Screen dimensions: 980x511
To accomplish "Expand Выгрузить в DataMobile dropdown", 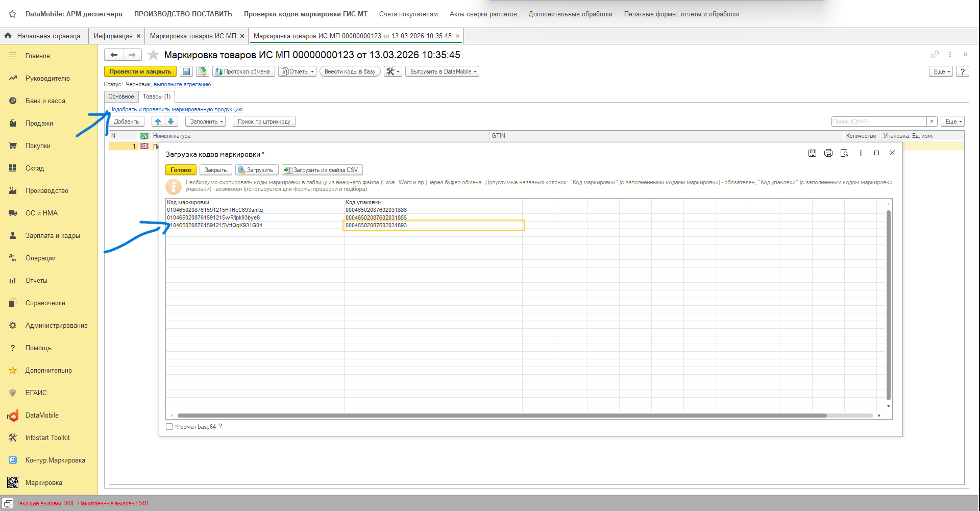I will [443, 71].
